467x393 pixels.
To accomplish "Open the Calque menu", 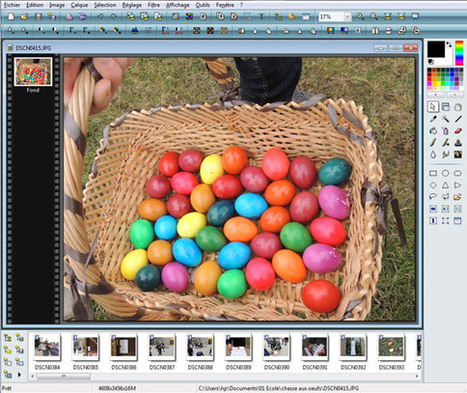I will coord(79,5).
